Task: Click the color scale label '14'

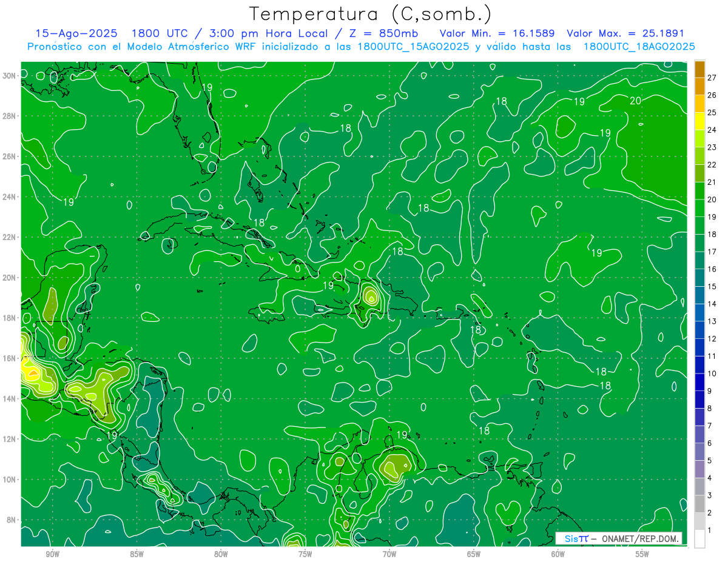Action: coord(712,304)
